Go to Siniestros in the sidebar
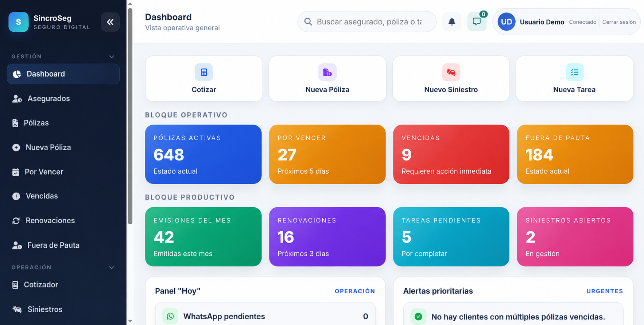Screen dimensions: 644x325 click(x=63, y=309)
